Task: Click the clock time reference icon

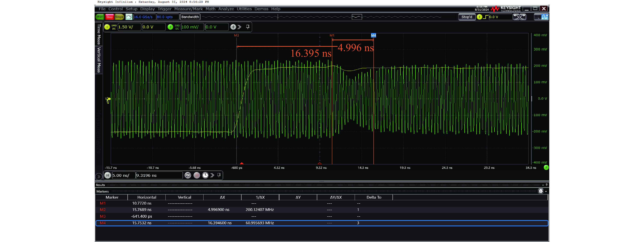Action: pos(205,175)
